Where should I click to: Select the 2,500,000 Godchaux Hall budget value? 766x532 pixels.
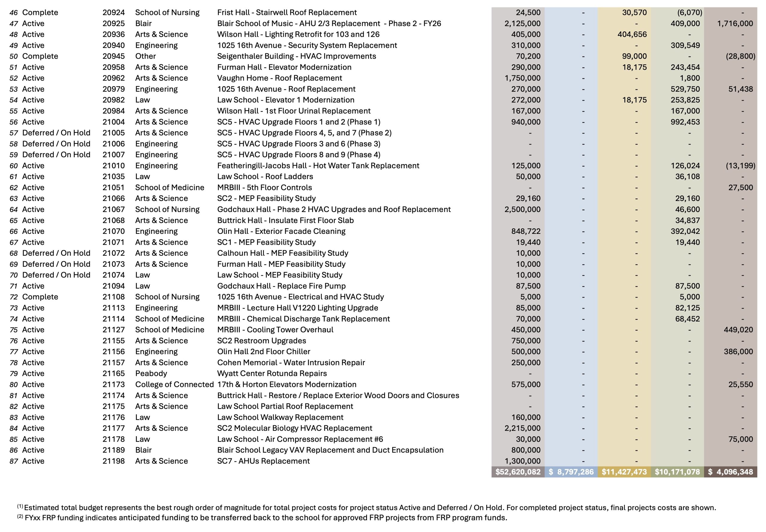[522, 209]
